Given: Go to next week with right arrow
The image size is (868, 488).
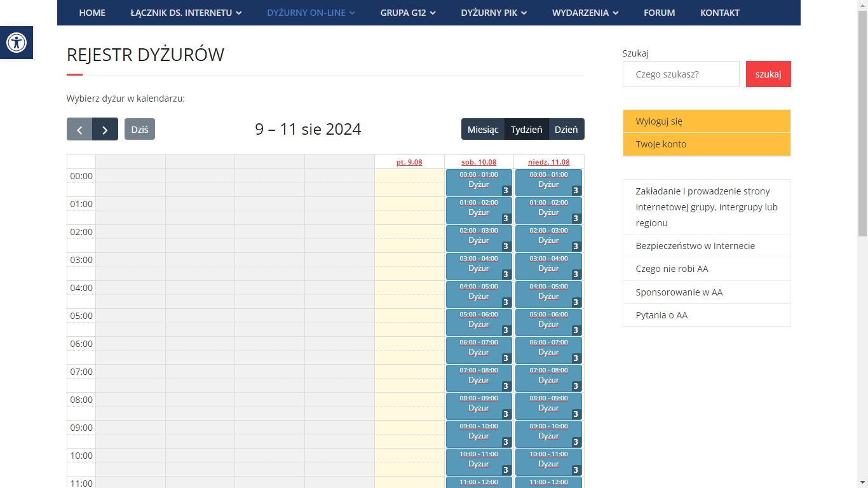Looking at the screenshot, I should 105,130.
